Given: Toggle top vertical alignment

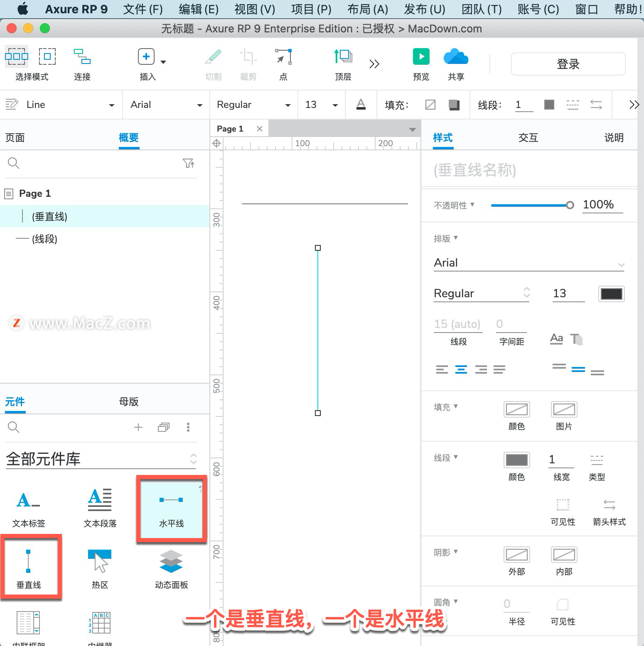Looking at the screenshot, I should tap(559, 366).
